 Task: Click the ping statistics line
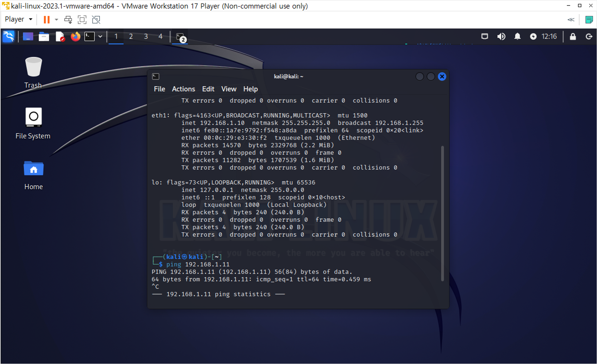point(218,294)
